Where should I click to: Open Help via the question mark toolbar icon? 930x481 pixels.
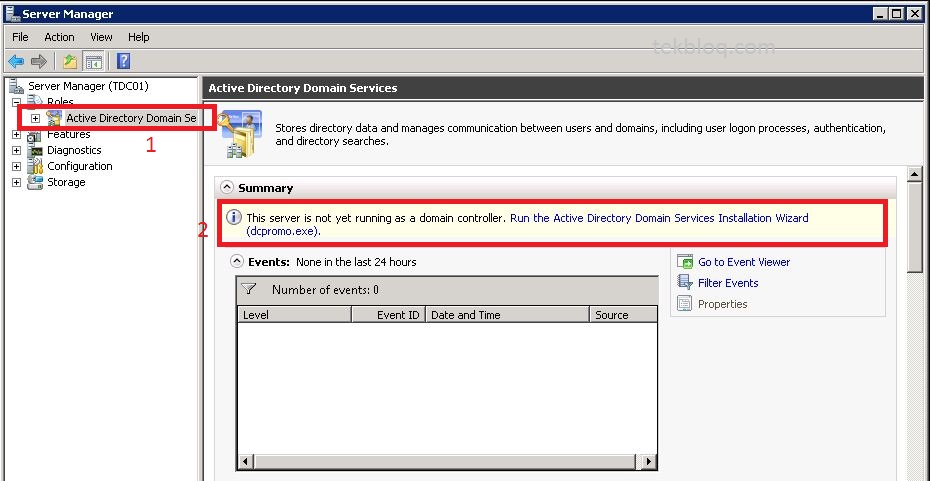click(x=123, y=61)
